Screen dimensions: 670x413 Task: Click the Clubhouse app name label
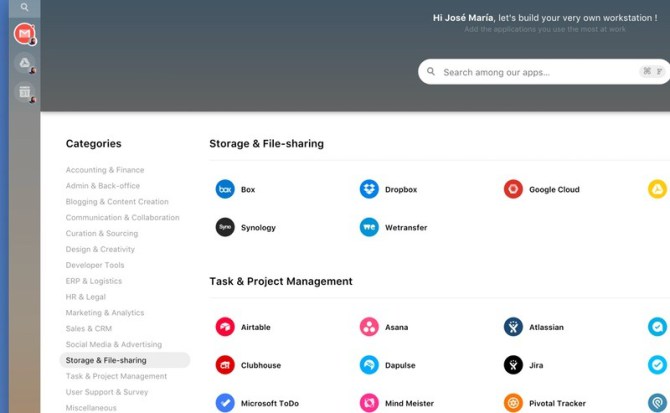pyautogui.click(x=261, y=365)
